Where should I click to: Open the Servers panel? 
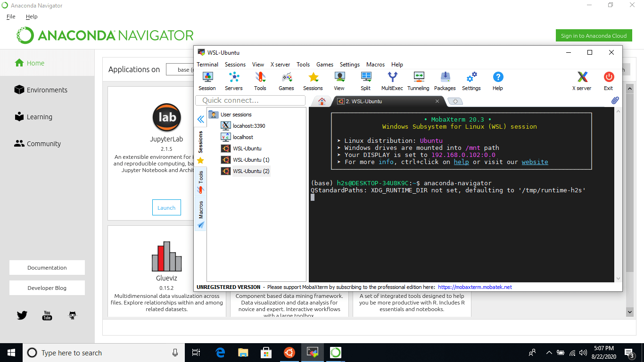point(233,81)
